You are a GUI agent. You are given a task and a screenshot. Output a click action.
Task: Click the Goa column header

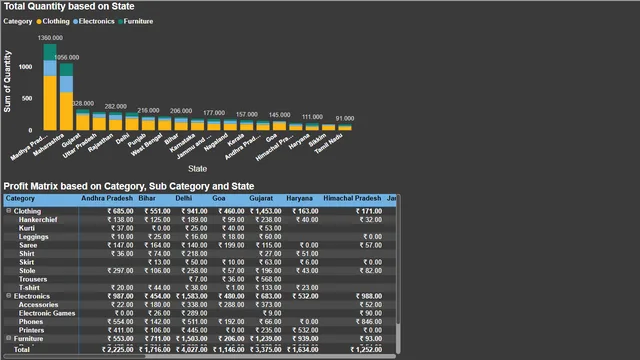pos(219,198)
